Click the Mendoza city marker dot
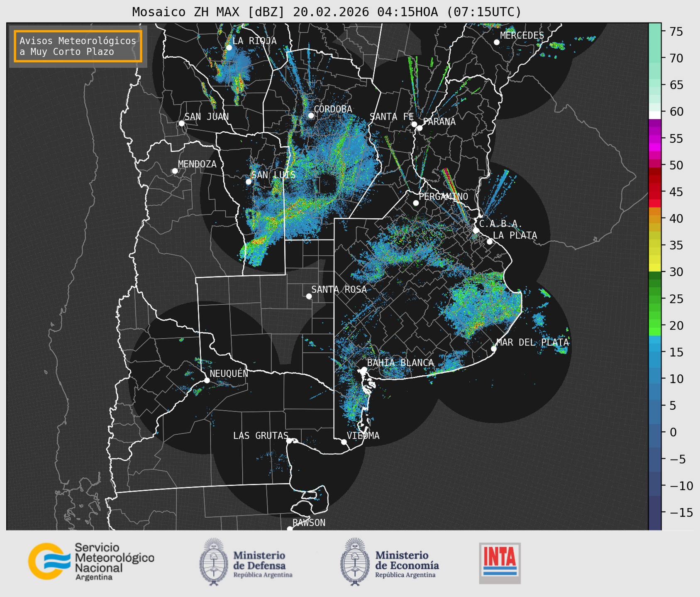Image resolution: width=700 pixels, height=597 pixels. [175, 171]
